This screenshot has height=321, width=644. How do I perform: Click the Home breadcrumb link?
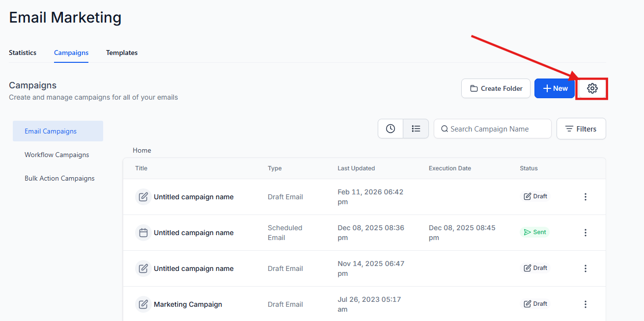[142, 150]
